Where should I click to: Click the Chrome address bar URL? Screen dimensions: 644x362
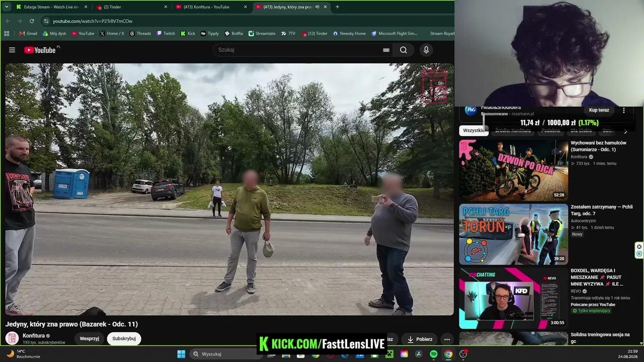click(93, 21)
